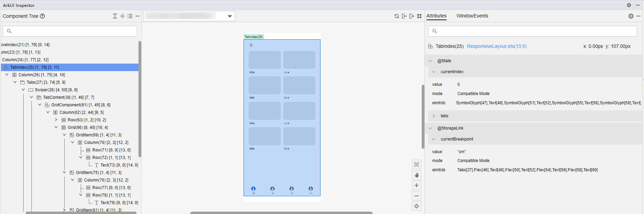Screen dimensions: 644x214
Task: Expand the Row(63) tree node
Action: pos(56,120)
